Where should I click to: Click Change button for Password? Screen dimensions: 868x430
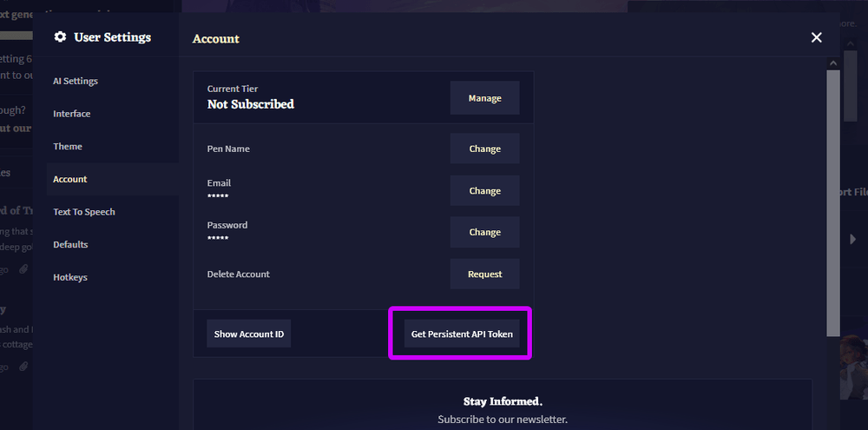coord(484,232)
